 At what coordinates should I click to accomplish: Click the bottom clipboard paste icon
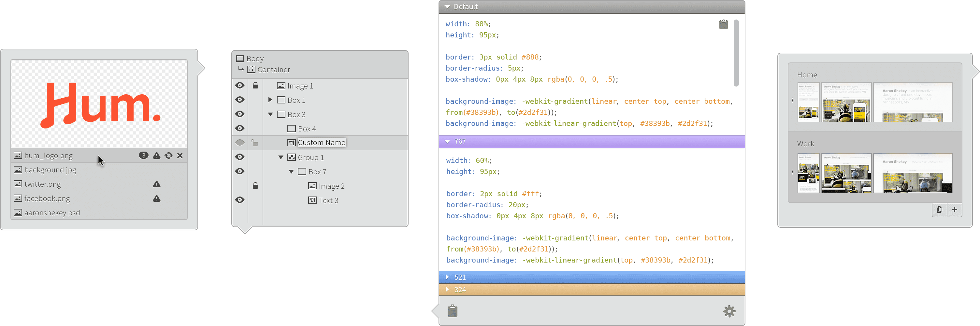tap(452, 311)
